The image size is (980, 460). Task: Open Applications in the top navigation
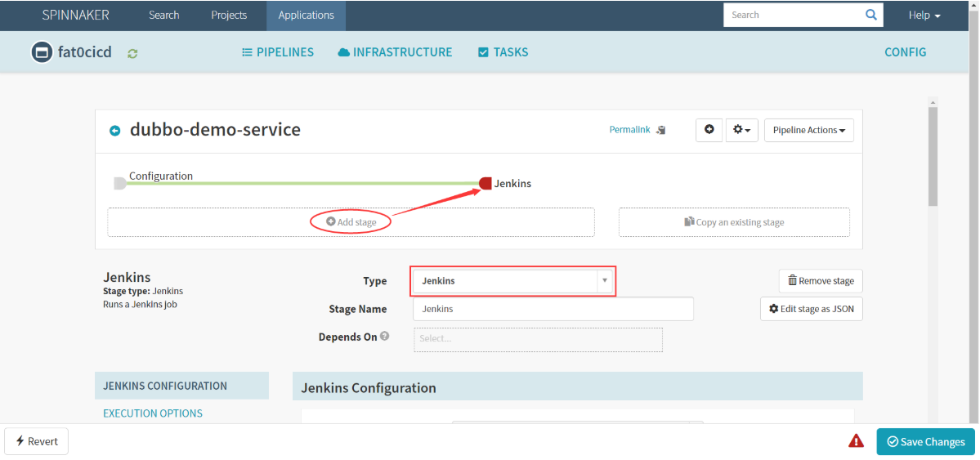[307, 15]
